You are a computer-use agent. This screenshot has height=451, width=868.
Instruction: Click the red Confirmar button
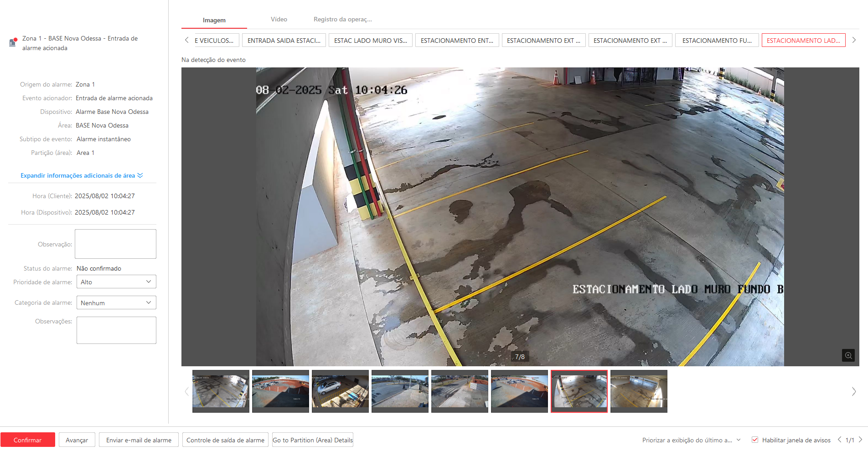[x=28, y=440]
